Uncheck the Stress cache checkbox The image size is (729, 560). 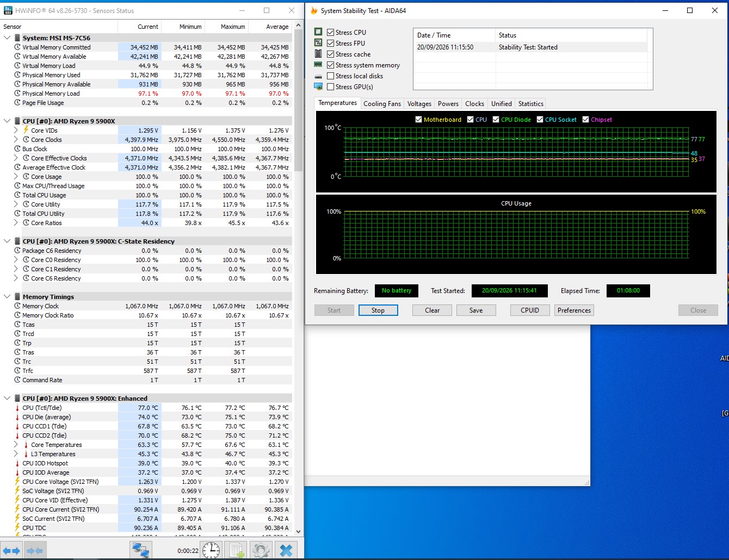coord(330,54)
